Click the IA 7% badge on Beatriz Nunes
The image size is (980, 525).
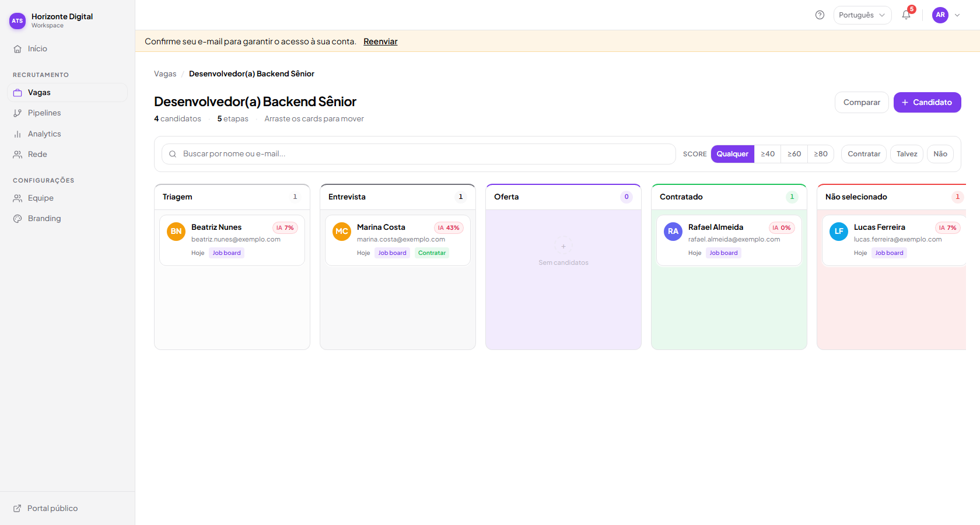click(x=285, y=228)
